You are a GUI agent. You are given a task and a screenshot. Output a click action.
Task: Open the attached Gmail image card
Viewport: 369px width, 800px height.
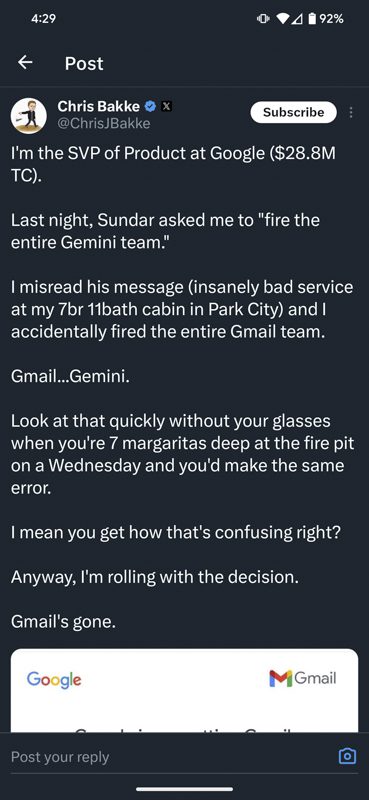(184, 691)
